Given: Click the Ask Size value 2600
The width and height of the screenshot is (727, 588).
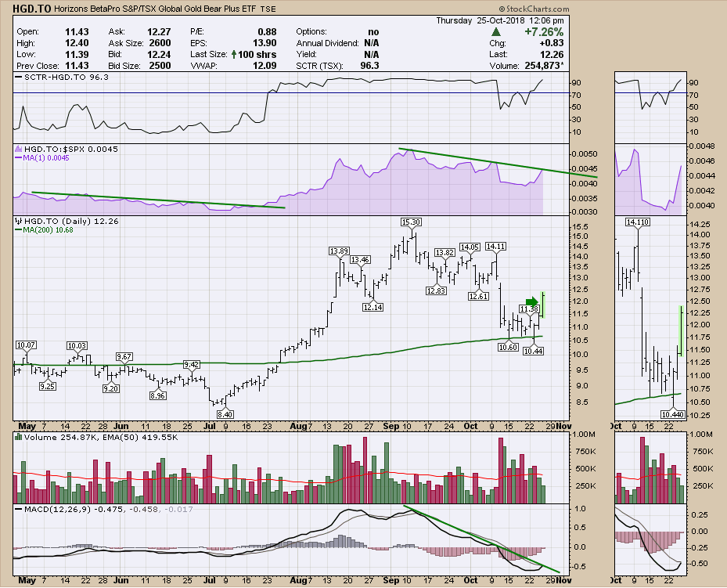Looking at the screenshot, I should point(160,43).
